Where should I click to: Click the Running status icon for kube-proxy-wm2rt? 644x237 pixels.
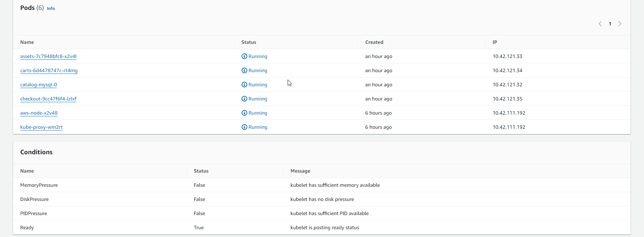point(244,127)
